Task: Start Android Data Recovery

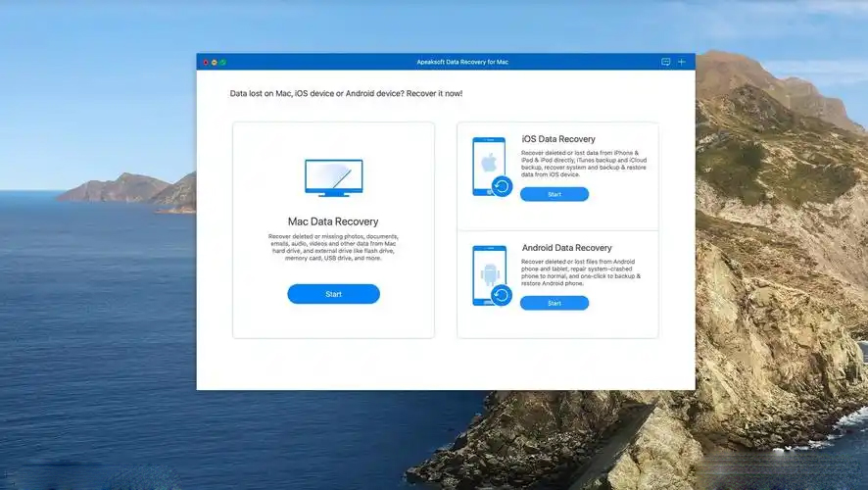Action: [x=555, y=303]
